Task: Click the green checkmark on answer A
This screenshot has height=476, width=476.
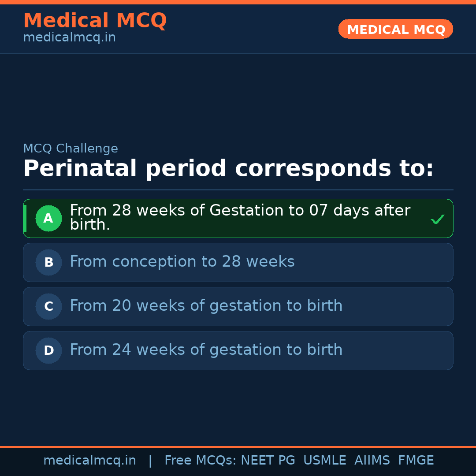Action: (438, 219)
